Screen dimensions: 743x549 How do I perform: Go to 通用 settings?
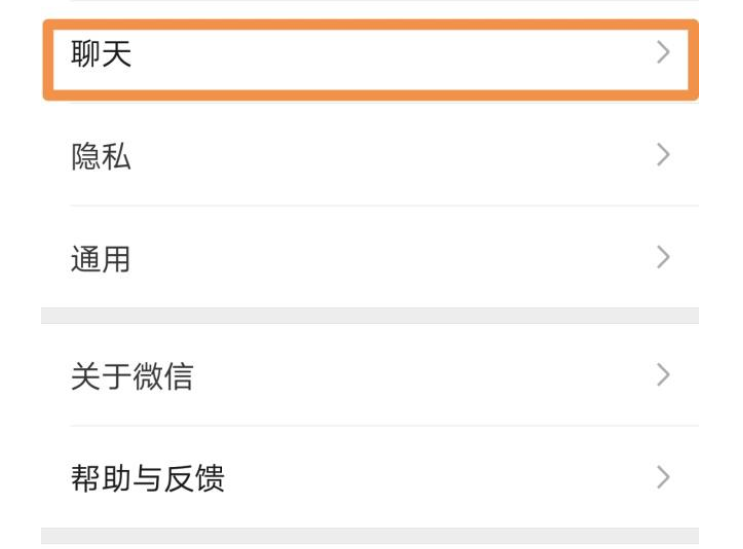point(370,259)
